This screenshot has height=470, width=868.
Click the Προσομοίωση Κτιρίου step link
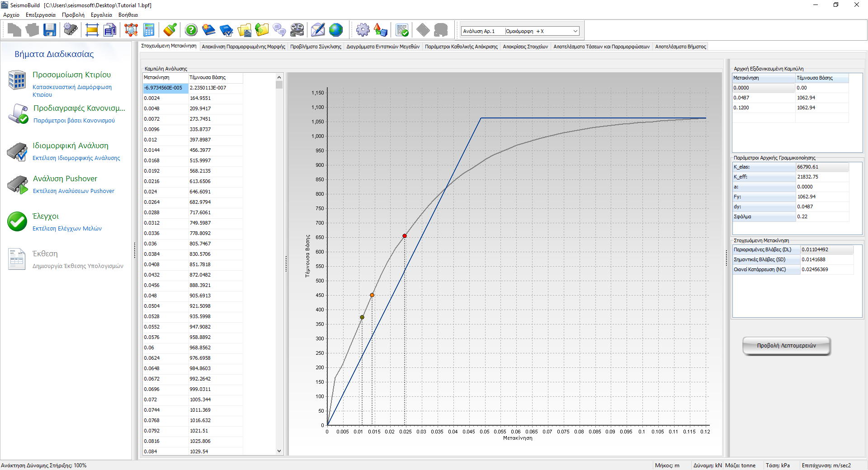pos(71,75)
